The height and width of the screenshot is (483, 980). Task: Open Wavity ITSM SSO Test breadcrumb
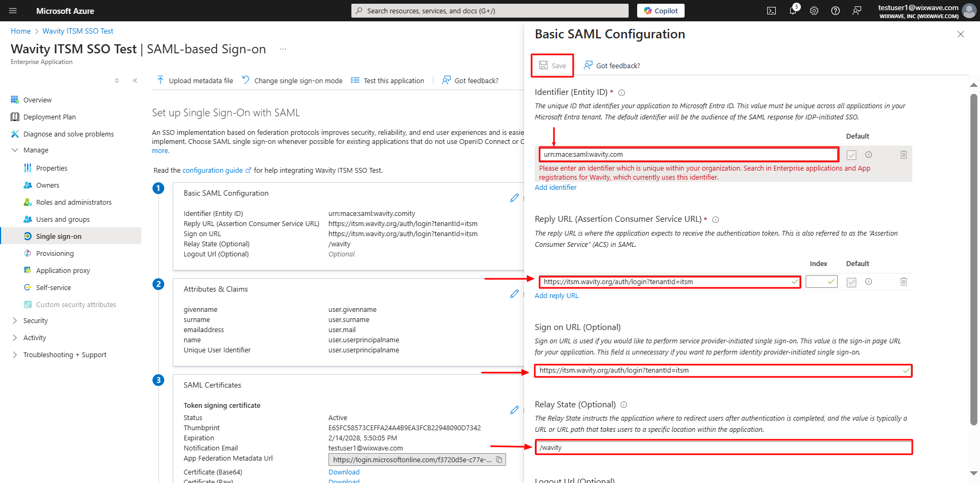pos(78,31)
